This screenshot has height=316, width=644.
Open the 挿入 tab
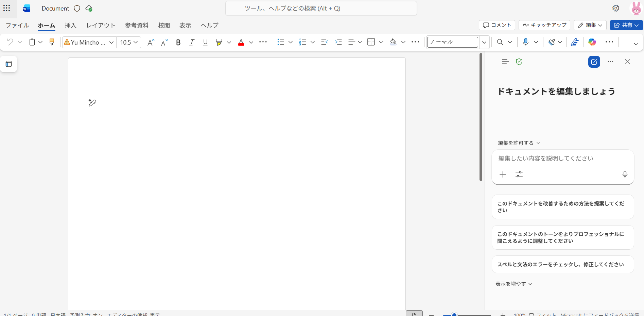[x=70, y=26]
